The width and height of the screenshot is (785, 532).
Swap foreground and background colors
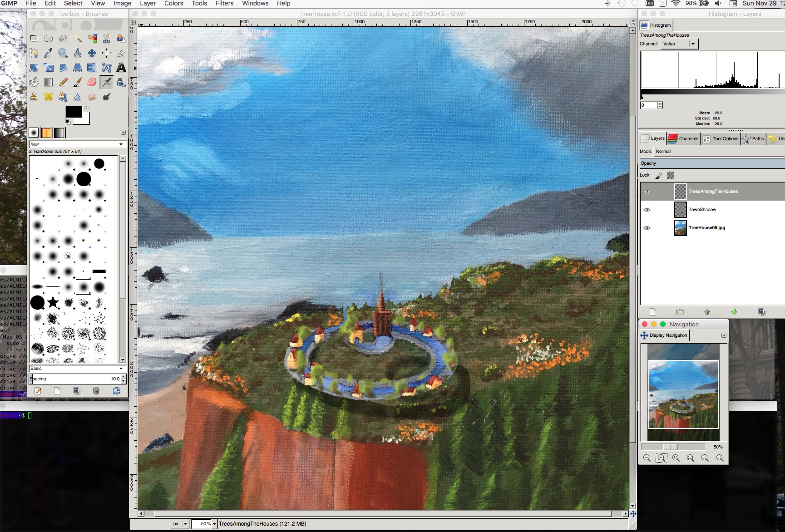coord(87,109)
